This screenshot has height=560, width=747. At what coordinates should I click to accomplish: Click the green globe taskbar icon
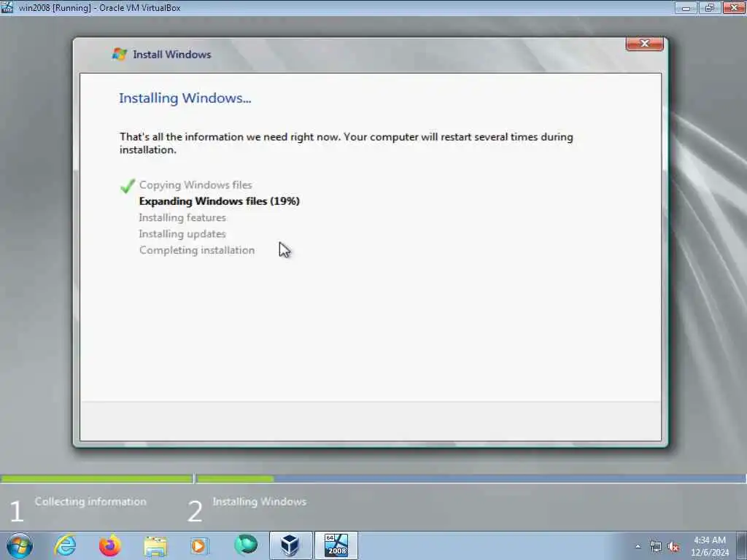point(246,545)
